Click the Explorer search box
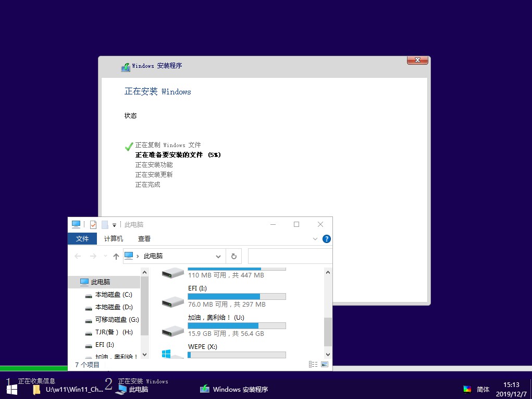The width and height of the screenshot is (532, 399). click(x=290, y=257)
